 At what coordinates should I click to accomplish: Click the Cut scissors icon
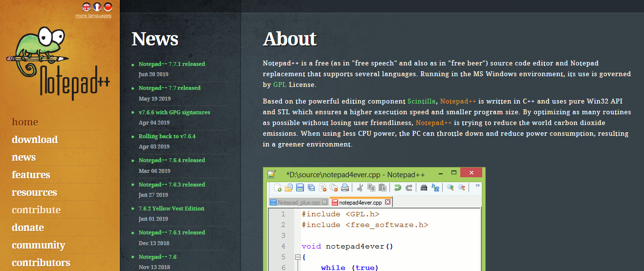(x=360, y=188)
